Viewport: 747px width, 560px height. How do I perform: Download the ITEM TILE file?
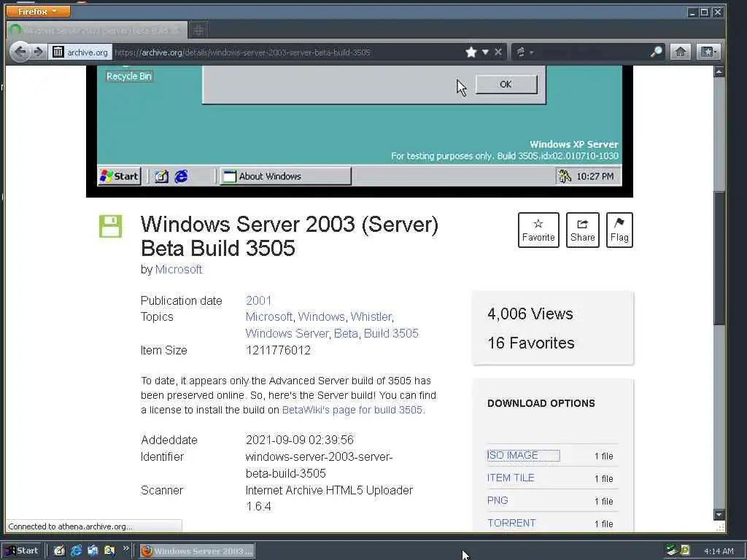pos(511,478)
